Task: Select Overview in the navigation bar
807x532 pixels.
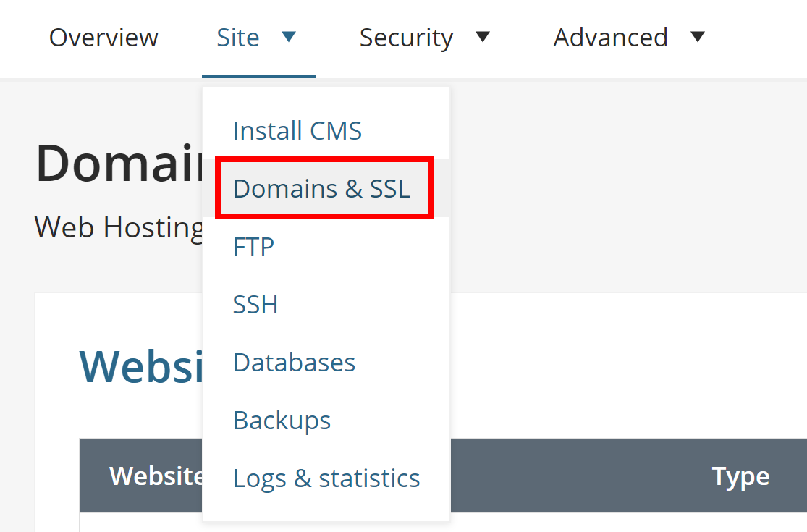Action: (103, 38)
